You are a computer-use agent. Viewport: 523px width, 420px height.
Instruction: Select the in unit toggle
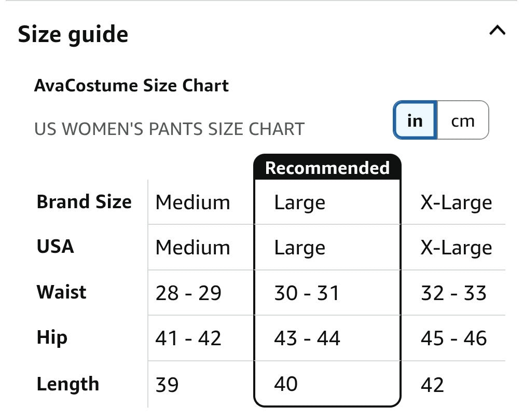pos(415,120)
